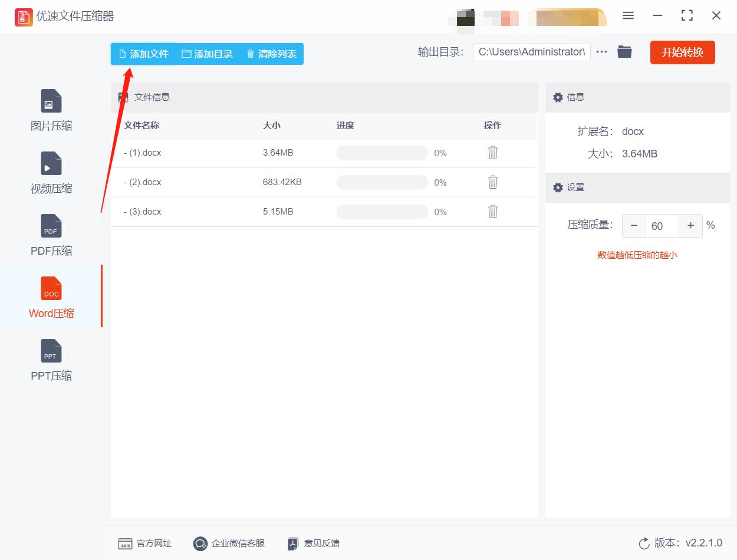This screenshot has width=737, height=560.
Task: Open 企业微信客服 customer service link
Action: tap(228, 543)
